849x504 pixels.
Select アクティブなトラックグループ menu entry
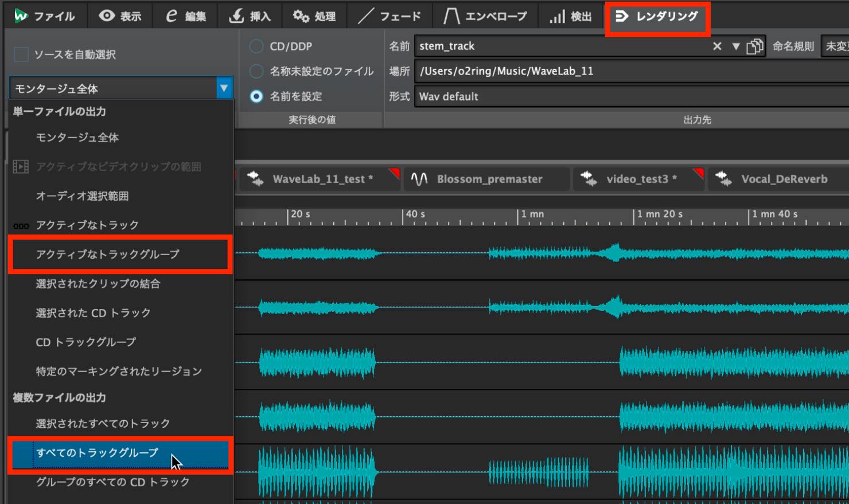[x=120, y=254]
